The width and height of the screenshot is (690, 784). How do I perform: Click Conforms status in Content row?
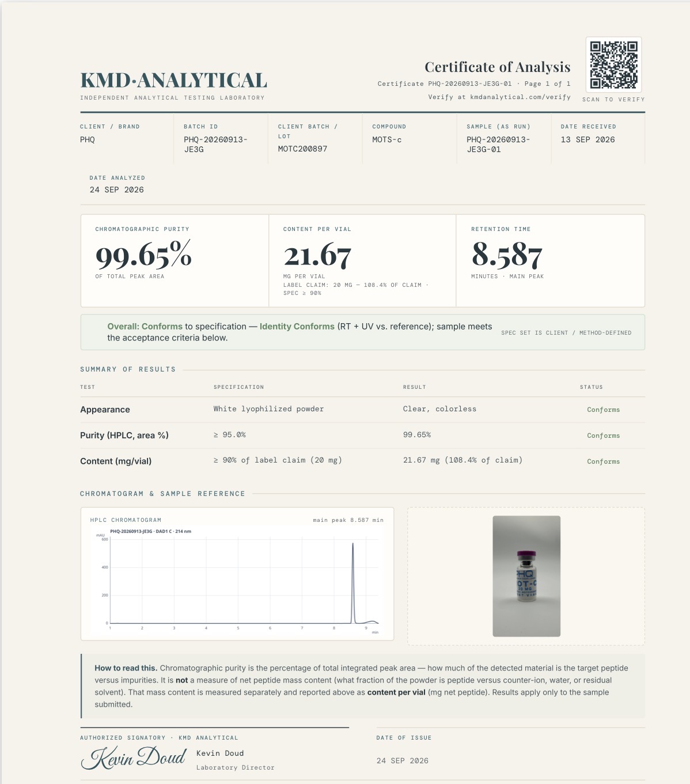coord(603,461)
